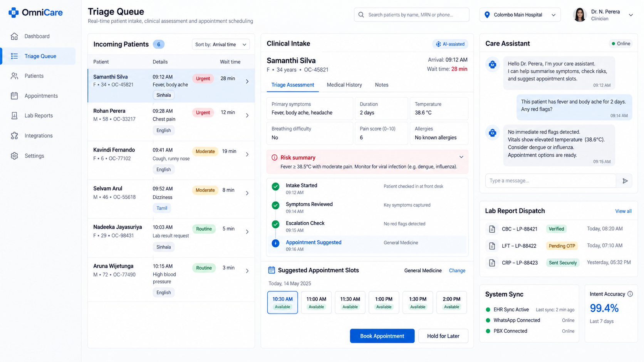Select the 2:00 PM appointment slot

tap(451, 302)
